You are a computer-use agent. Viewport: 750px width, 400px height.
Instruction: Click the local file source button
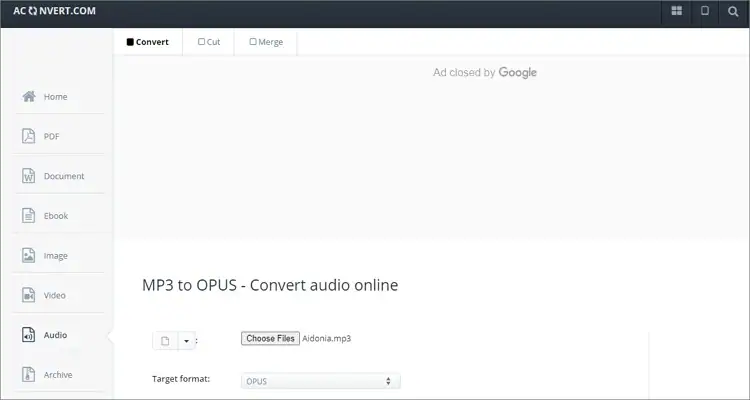point(165,341)
